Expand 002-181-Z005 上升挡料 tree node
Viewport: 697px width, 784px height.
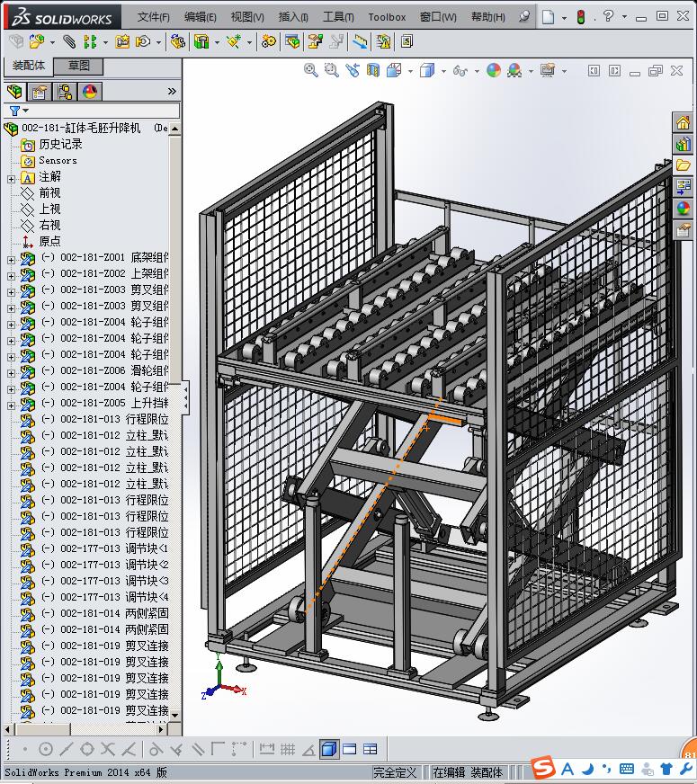(x=11, y=405)
